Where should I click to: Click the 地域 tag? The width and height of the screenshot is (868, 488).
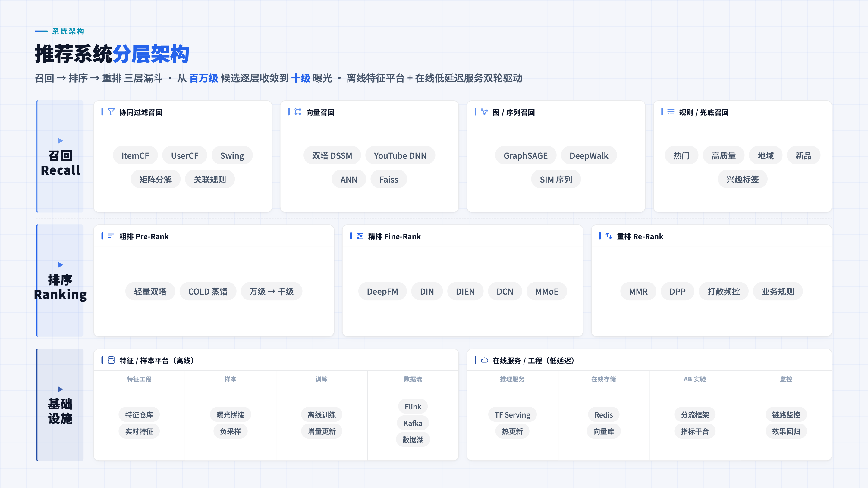(x=766, y=156)
